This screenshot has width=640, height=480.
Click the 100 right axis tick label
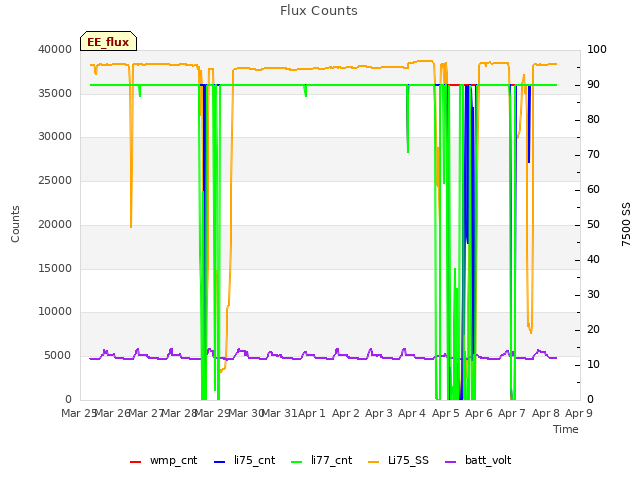[x=597, y=50]
